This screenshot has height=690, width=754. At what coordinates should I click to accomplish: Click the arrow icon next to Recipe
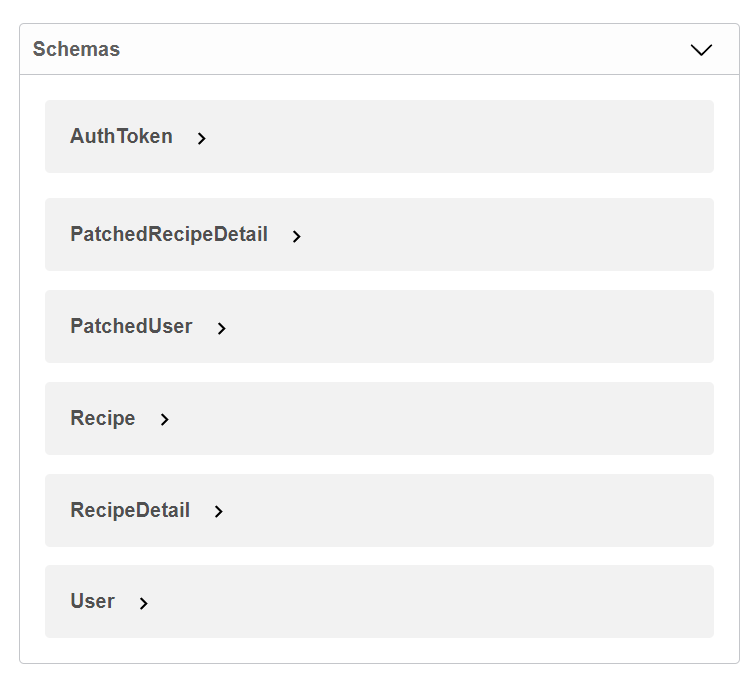(x=164, y=420)
